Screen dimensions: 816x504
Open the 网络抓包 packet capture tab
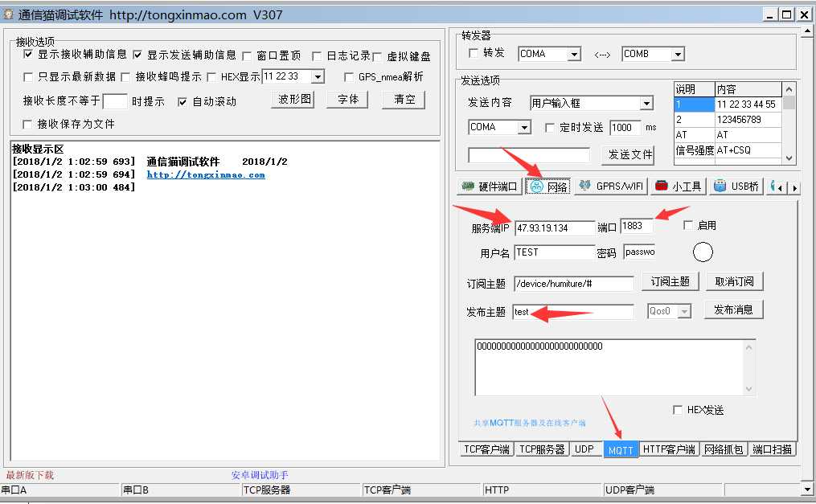[x=724, y=449]
